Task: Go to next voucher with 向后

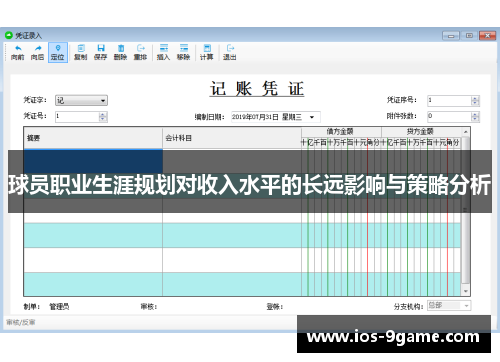Action: [x=37, y=52]
